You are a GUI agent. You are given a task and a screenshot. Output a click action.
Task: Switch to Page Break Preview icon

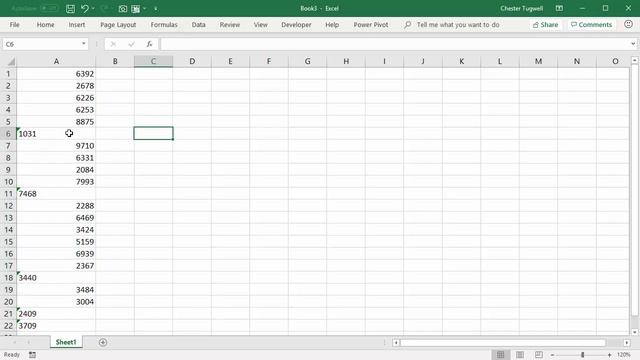(539, 355)
